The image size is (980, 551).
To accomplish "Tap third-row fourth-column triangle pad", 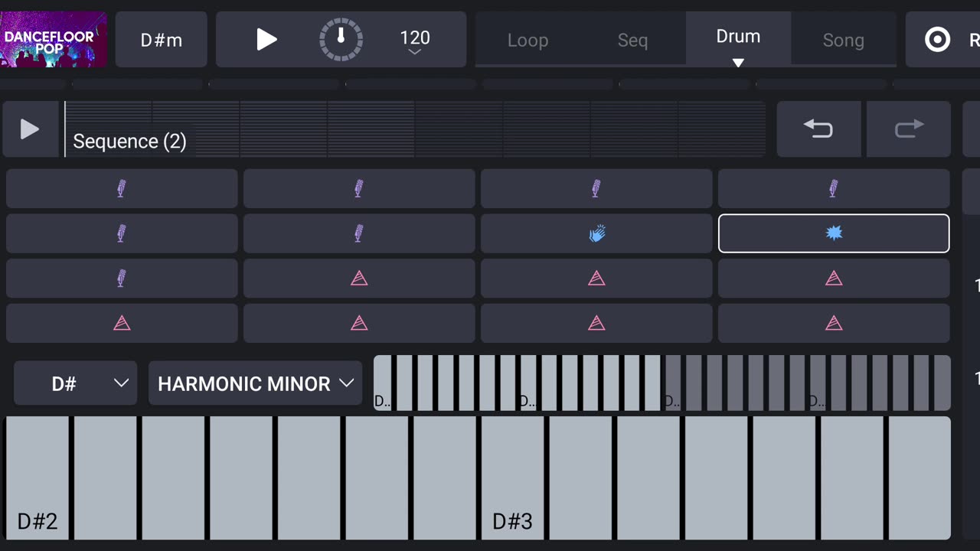I will [834, 279].
